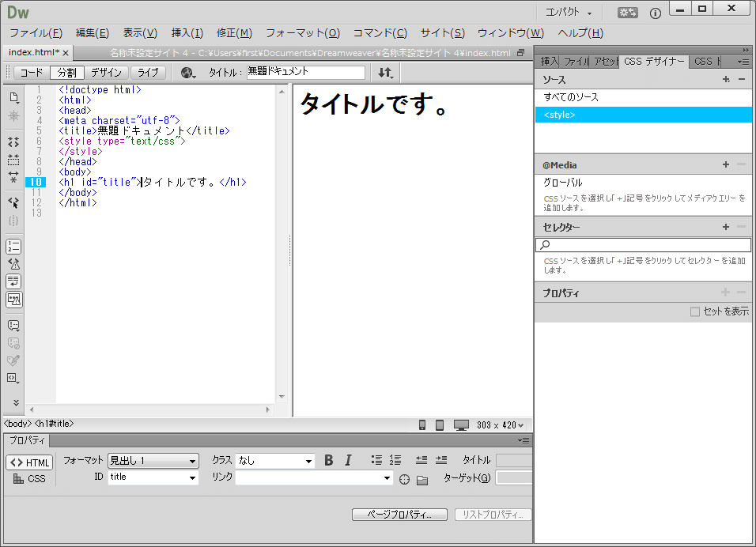The image size is (756, 547).
Task: Click the ページプロパティ... button
Action: click(x=402, y=515)
